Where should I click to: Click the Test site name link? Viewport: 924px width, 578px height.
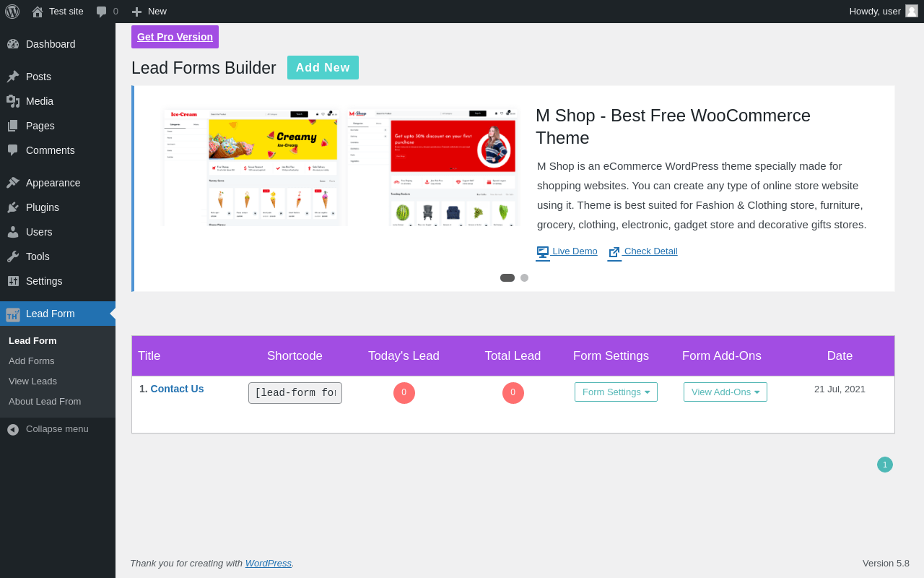[66, 12]
